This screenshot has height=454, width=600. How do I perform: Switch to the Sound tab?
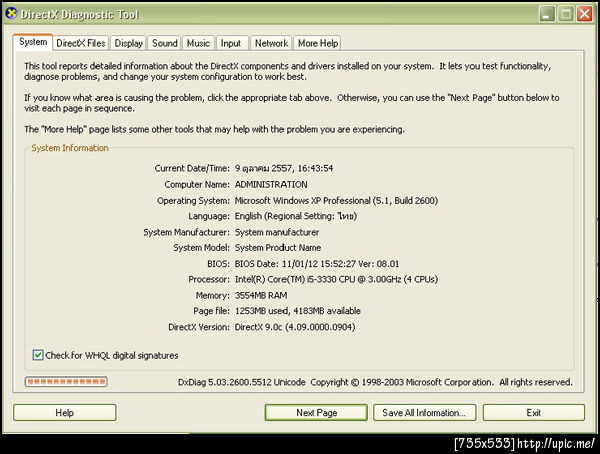click(x=165, y=43)
